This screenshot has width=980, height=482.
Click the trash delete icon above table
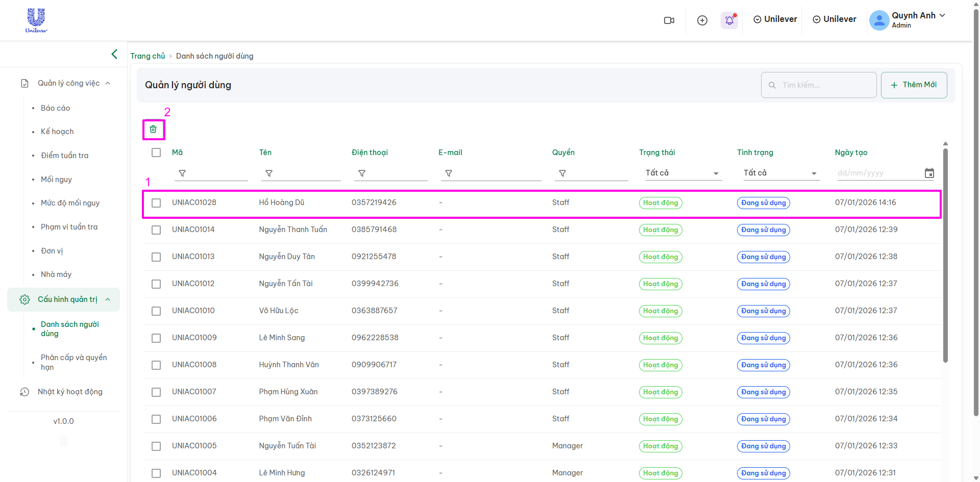153,130
